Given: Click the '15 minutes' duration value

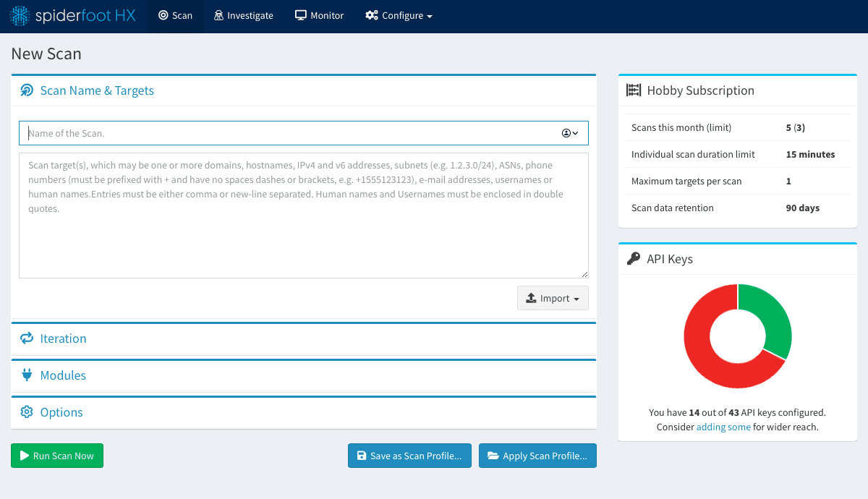Looking at the screenshot, I should pos(810,154).
